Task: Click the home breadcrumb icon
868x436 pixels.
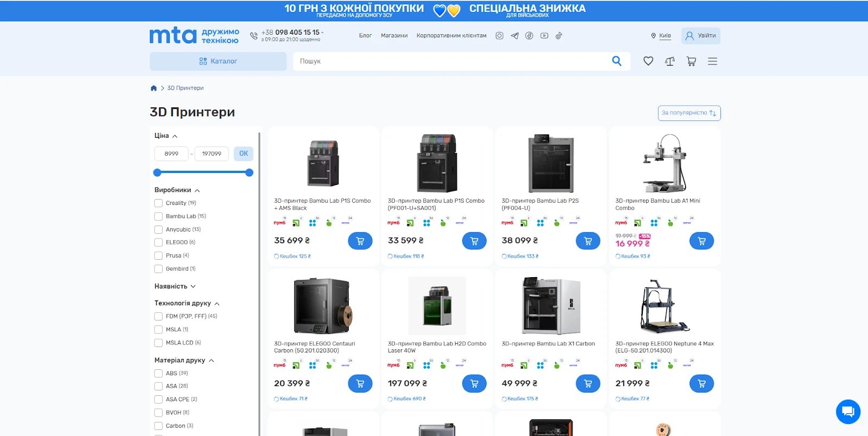Action: tap(154, 88)
